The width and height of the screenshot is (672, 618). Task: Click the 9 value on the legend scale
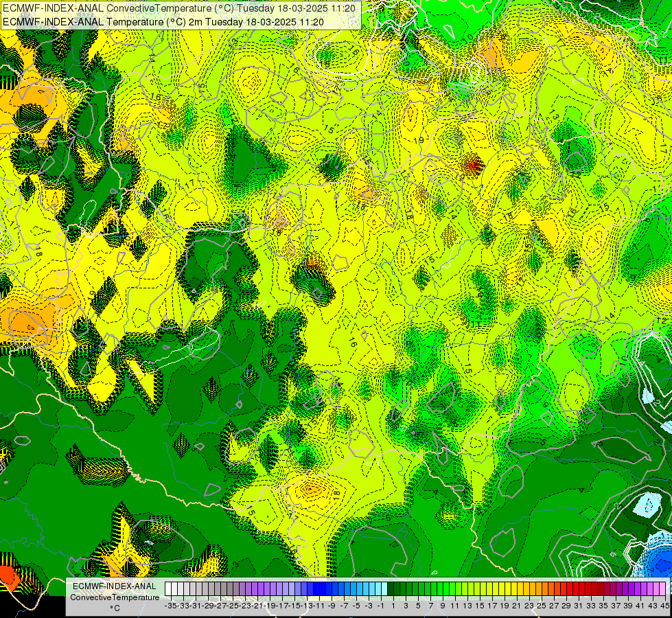443,606
